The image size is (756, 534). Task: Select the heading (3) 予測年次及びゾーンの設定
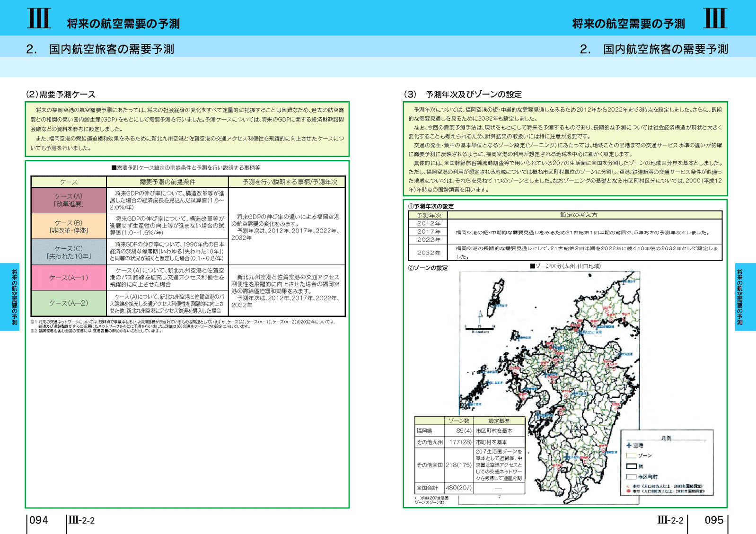click(x=463, y=94)
